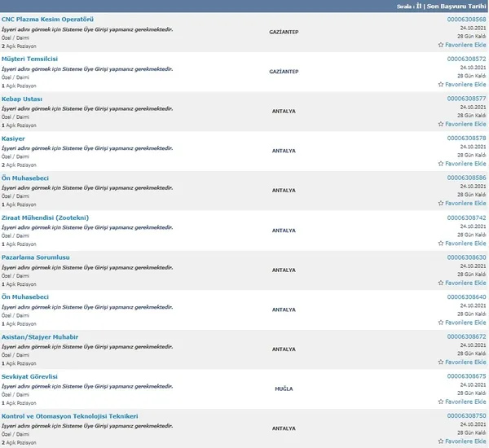Open CNC Plazma Kesim Operatörü job title
Screen dimensions: 489x448
[x=47, y=19]
